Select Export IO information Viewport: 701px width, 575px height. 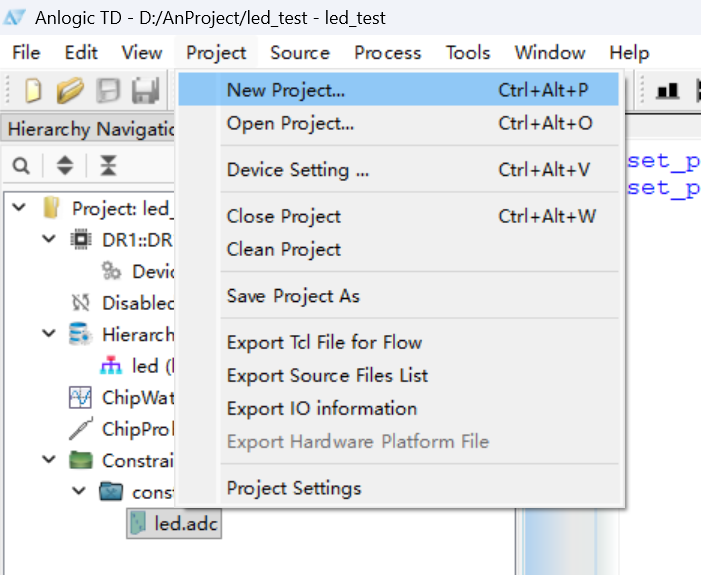(398, 408)
